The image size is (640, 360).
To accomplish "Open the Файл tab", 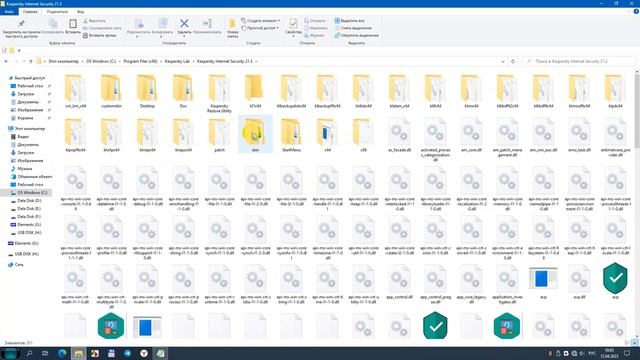I will 9,12.
